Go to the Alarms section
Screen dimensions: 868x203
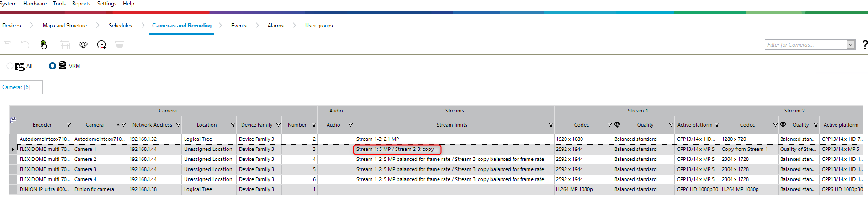275,26
